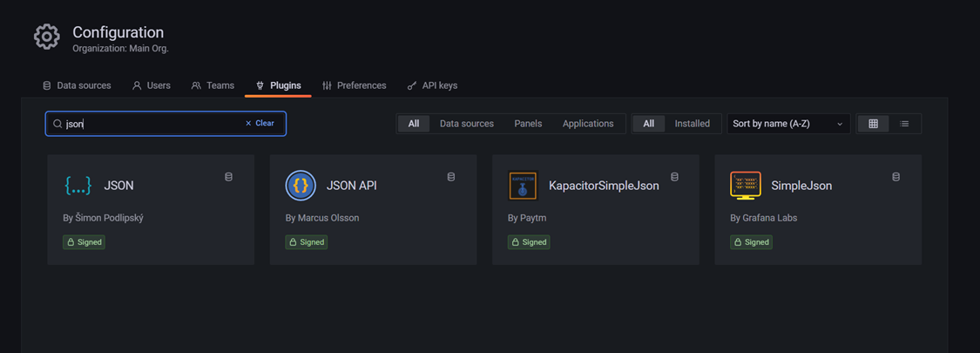Open the Users tab
Image resolution: width=980 pixels, height=353 pixels.
pos(152,85)
